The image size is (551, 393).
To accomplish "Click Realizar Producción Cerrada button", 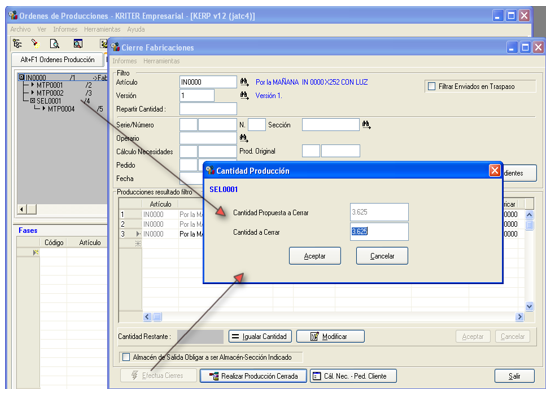I will coord(253,376).
